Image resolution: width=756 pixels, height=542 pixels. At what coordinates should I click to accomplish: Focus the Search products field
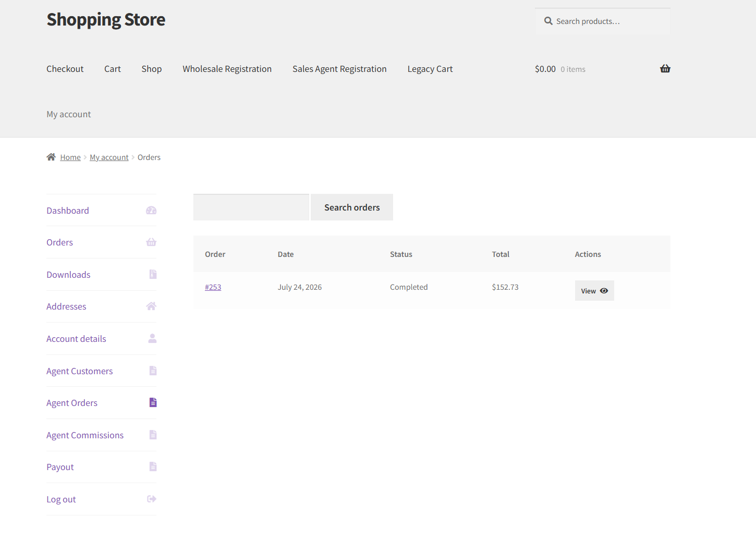(x=603, y=21)
